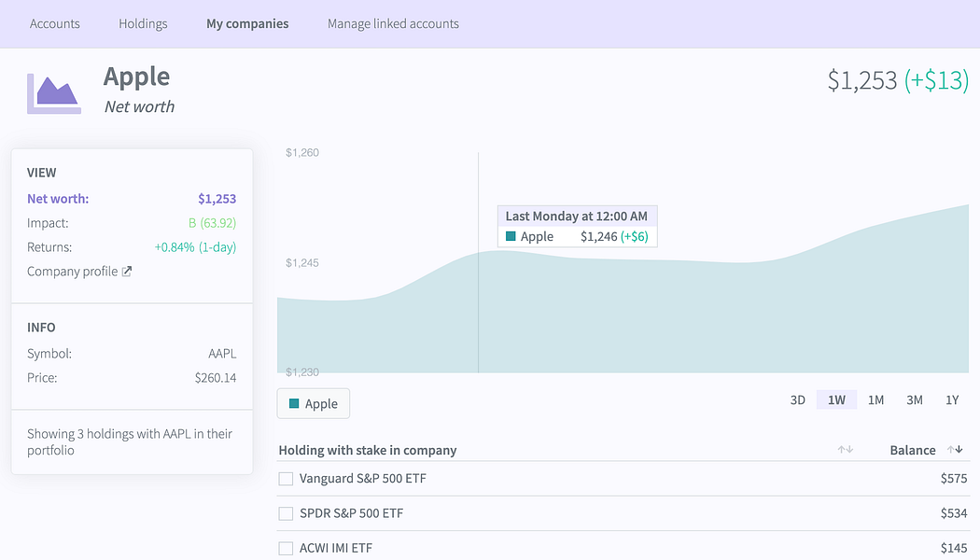Select the 1W time range

836,400
